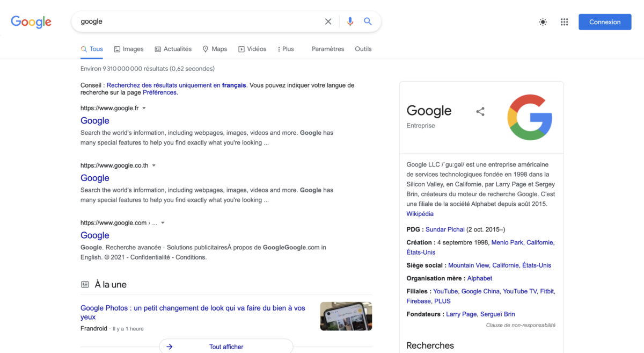This screenshot has width=644, height=353.
Task: Click the newspaper icon beside À la une
Action: pos(85,284)
